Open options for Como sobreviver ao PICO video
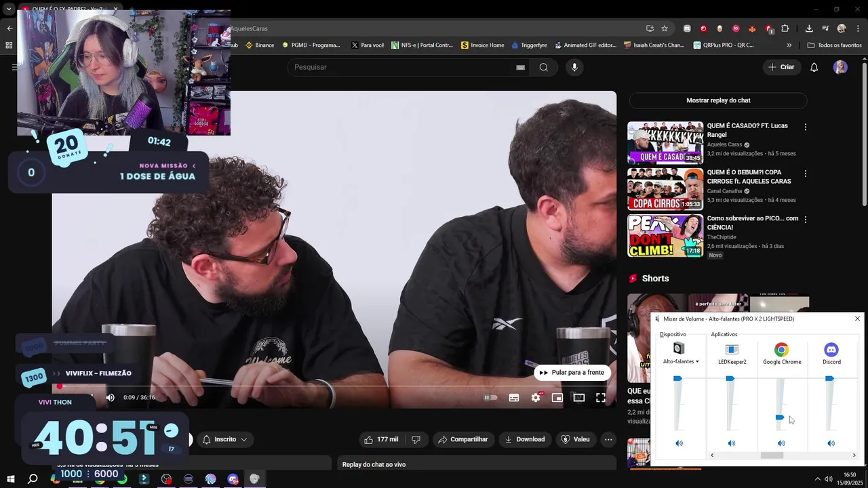Viewport: 868px width, 488px height. [x=806, y=220]
